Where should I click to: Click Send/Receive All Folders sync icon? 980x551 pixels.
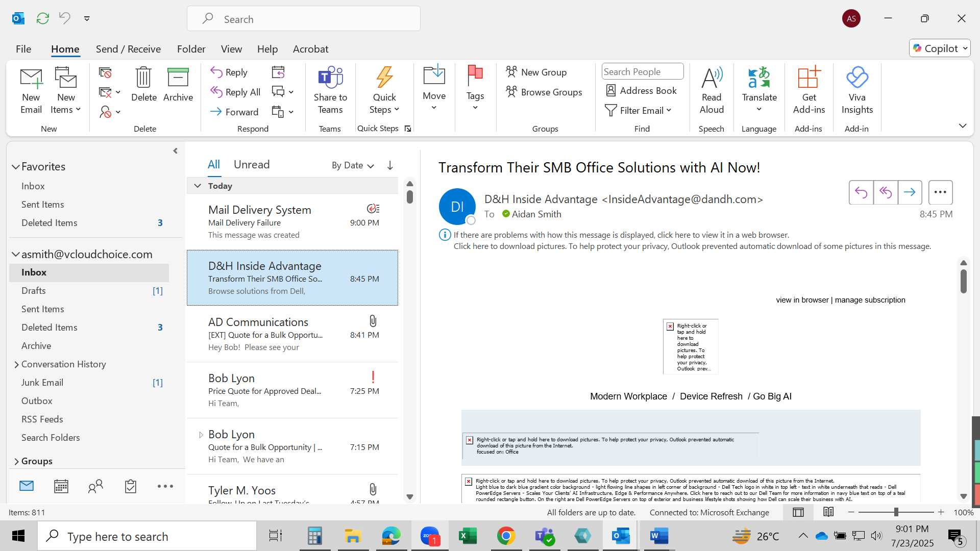(x=43, y=18)
